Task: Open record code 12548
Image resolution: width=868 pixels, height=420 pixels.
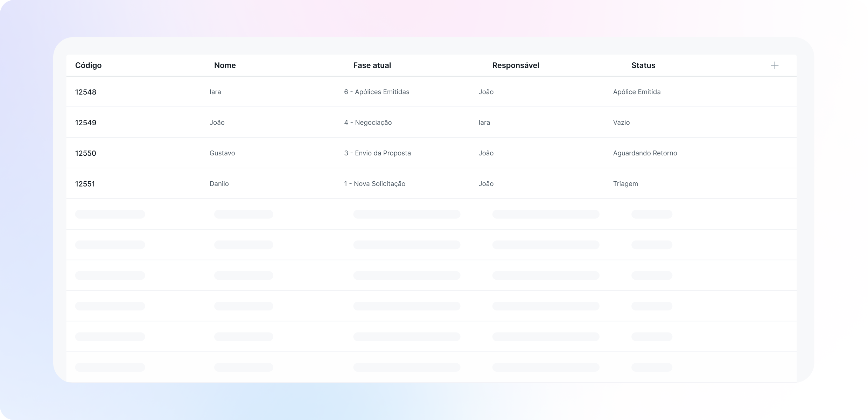Action: coord(85,92)
